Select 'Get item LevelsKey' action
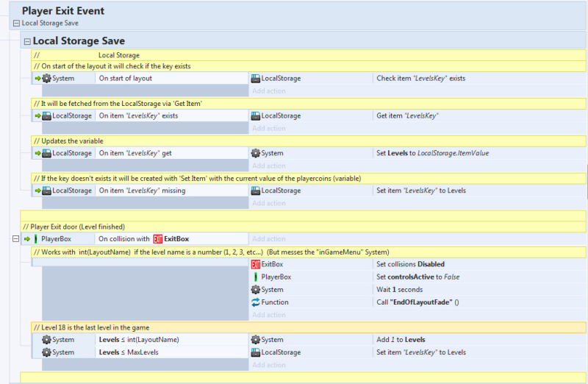588x384 pixels. 407,116
